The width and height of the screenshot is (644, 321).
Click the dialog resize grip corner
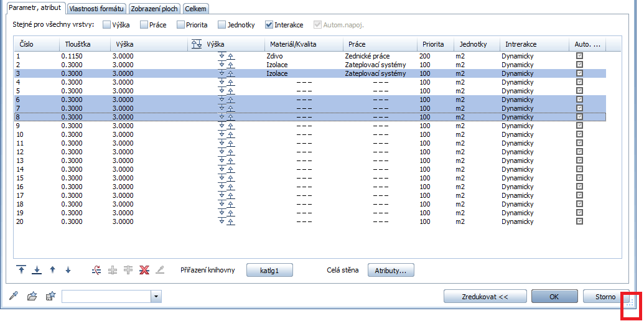click(630, 304)
